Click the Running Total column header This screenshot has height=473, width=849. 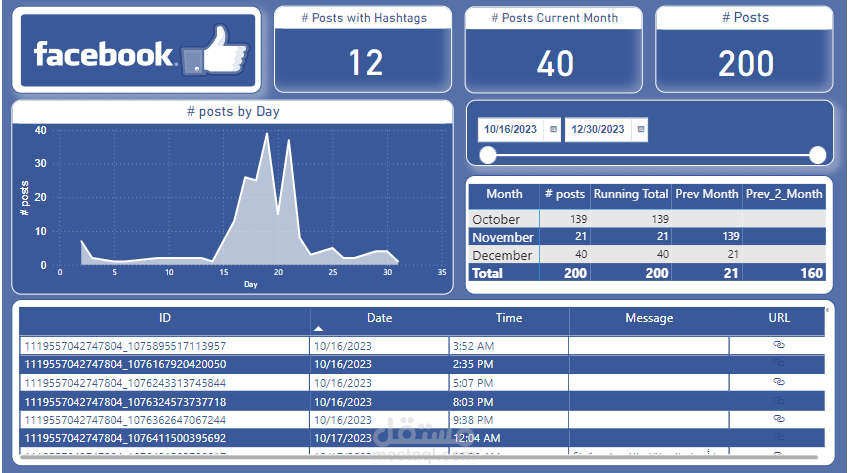631,194
